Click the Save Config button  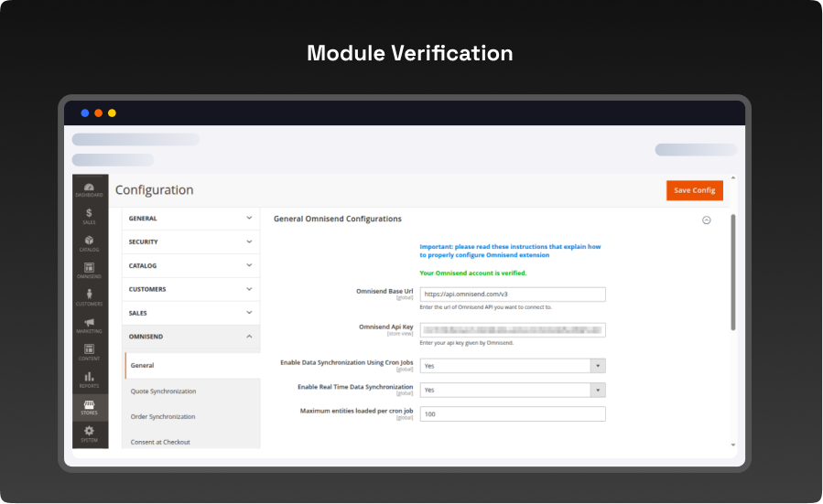[x=694, y=190]
